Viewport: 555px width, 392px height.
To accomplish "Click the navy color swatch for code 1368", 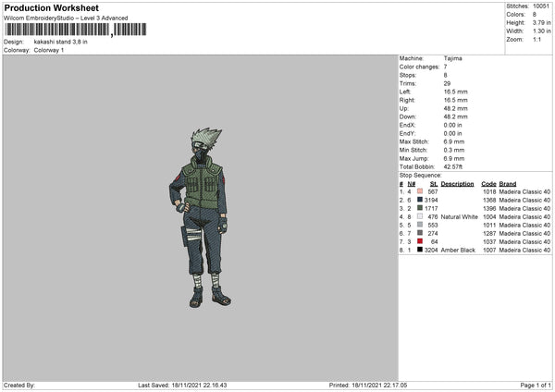I will 420,200.
